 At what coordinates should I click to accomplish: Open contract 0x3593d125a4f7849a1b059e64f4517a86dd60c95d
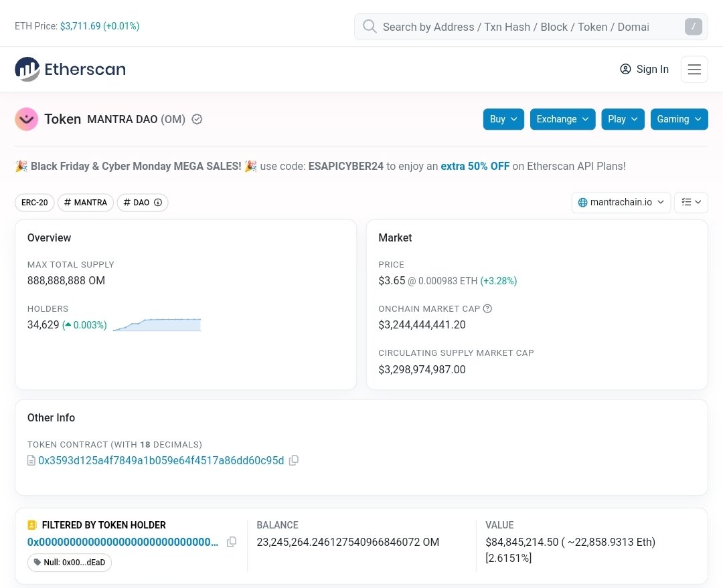pyautogui.click(x=161, y=460)
